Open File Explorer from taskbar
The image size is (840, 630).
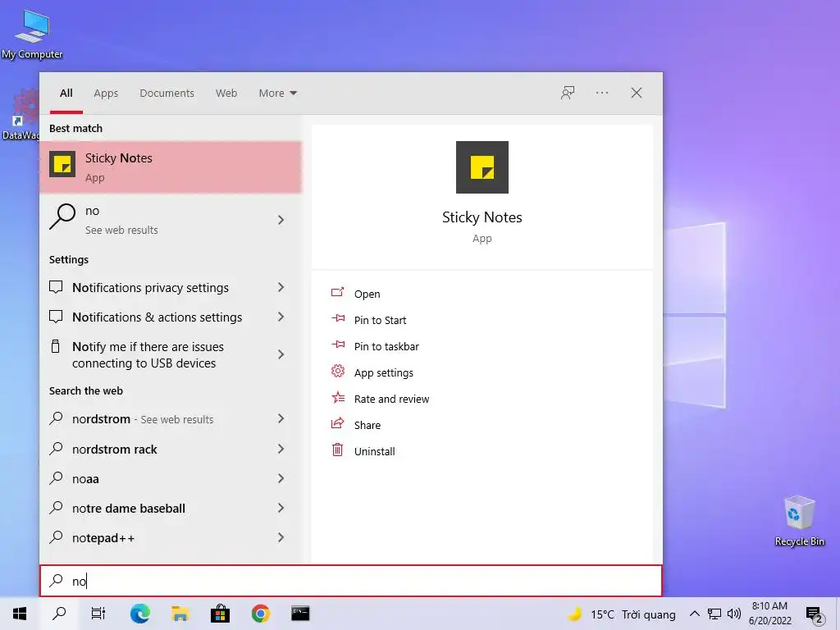point(180,614)
